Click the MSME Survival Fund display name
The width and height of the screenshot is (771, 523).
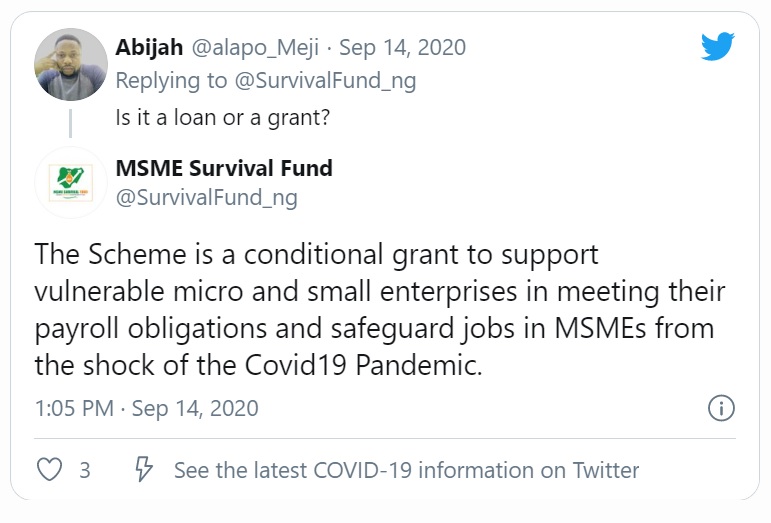pos(224,168)
